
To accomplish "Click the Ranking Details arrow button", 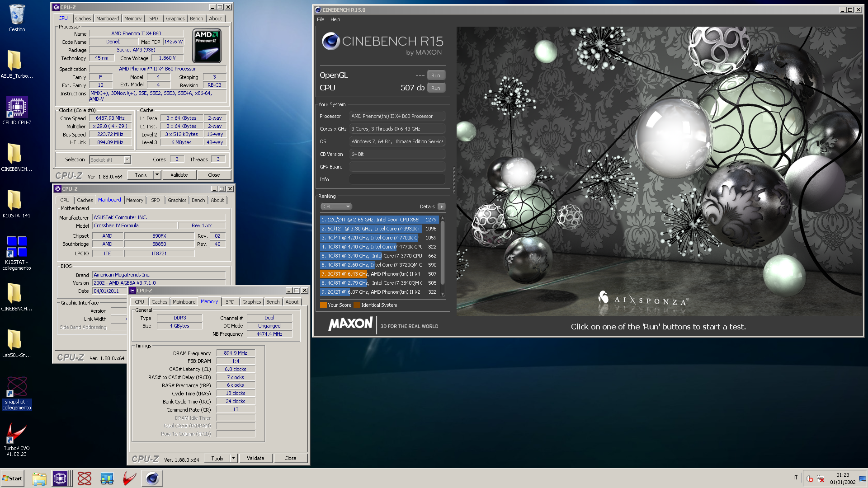I will coord(442,206).
